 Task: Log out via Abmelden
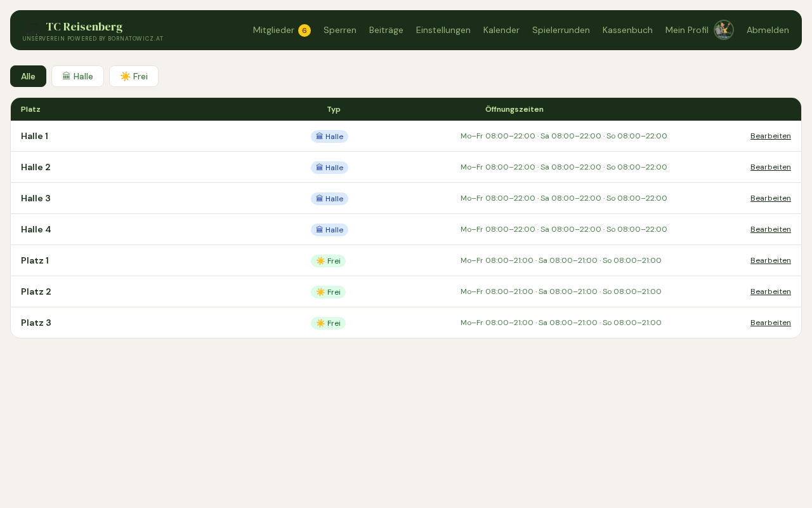(x=768, y=30)
